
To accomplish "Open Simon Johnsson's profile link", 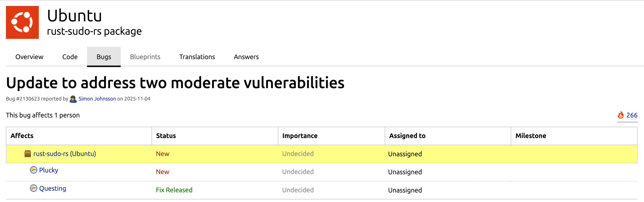I will point(97,99).
